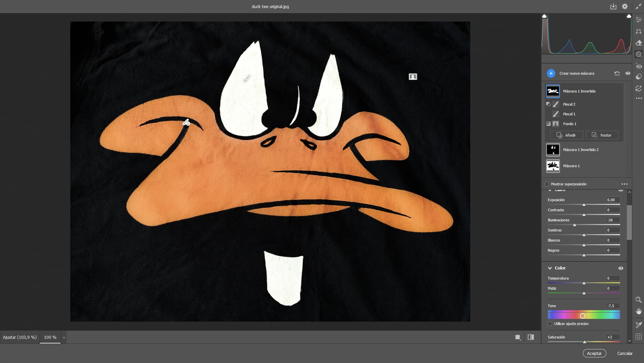Click the Restar button
Screen dimensions: 644x363
(x=602, y=135)
